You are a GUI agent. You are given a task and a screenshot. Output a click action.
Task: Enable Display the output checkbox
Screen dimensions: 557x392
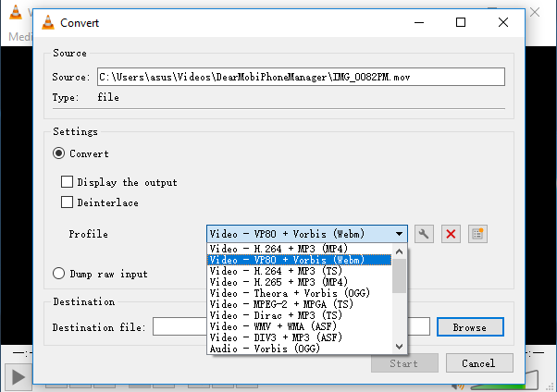pos(68,182)
